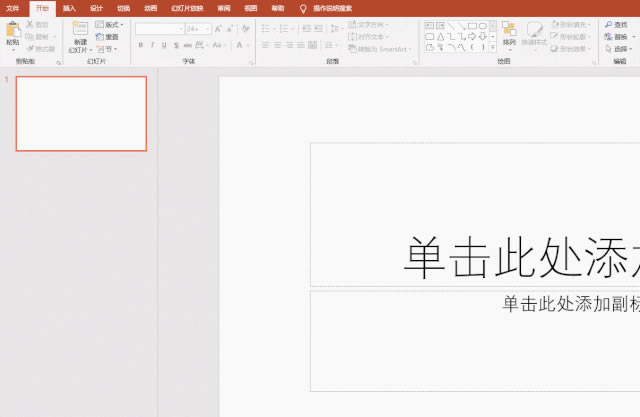Viewport: 640px width, 417px height.
Task: Switch to the Insert (插入) tab
Action: coord(69,8)
